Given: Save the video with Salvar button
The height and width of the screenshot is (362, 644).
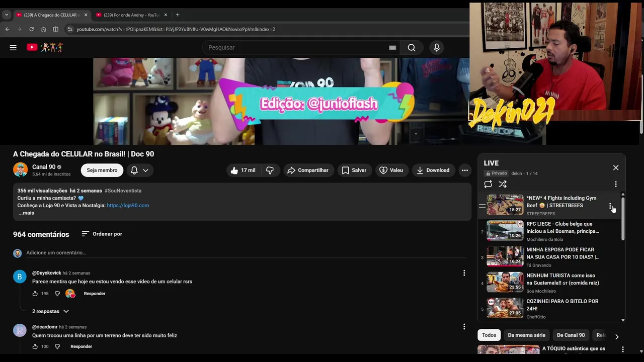Looking at the screenshot, I should [x=354, y=170].
